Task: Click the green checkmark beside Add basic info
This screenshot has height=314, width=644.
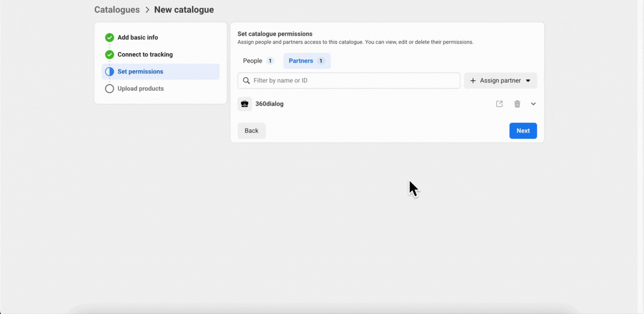Action: (x=110, y=37)
